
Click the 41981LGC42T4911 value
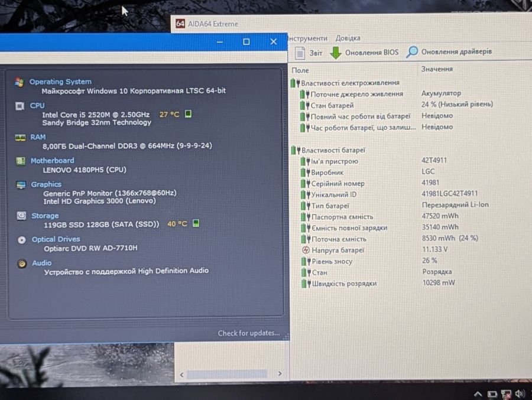click(x=450, y=193)
